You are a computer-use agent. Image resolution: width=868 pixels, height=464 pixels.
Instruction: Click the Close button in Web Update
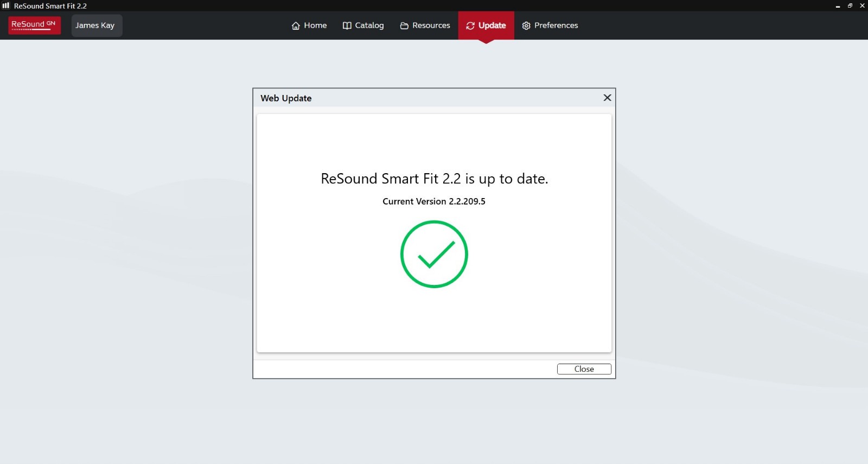pyautogui.click(x=584, y=369)
